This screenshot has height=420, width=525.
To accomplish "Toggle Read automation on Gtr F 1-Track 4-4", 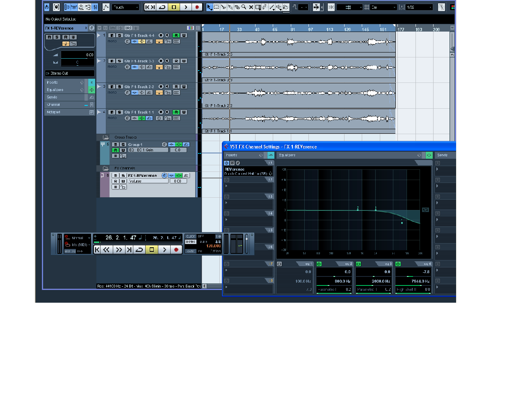I will pos(176,35).
